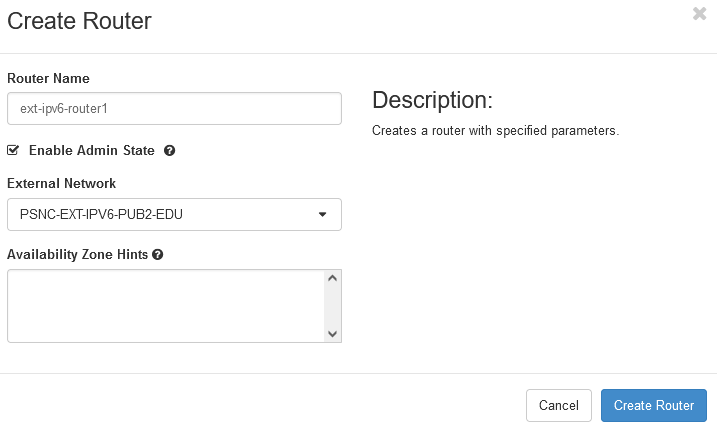Click the zone hints scrollbar track
Image resolution: width=717 pixels, height=431 pixels.
(x=332, y=306)
